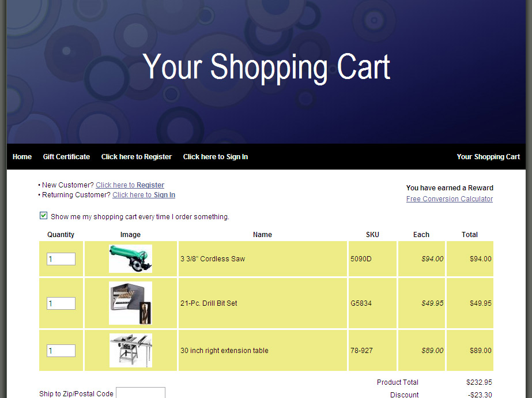The height and width of the screenshot is (398, 532).
Task: Open Your Shopping Cart in navbar
Action: [488, 157]
